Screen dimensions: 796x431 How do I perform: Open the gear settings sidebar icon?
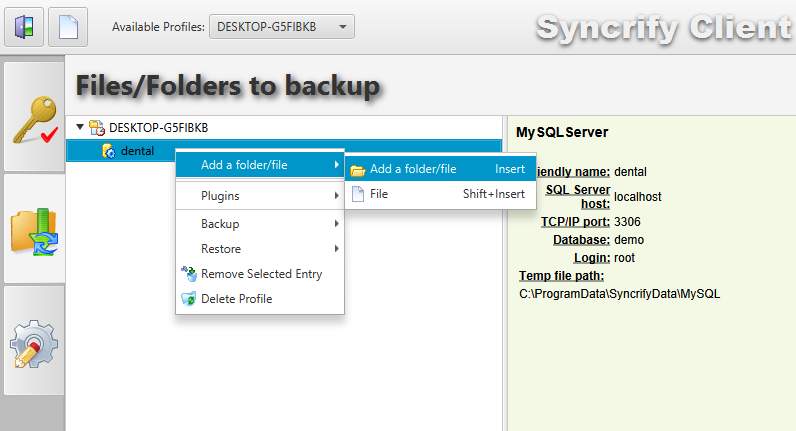(x=34, y=341)
